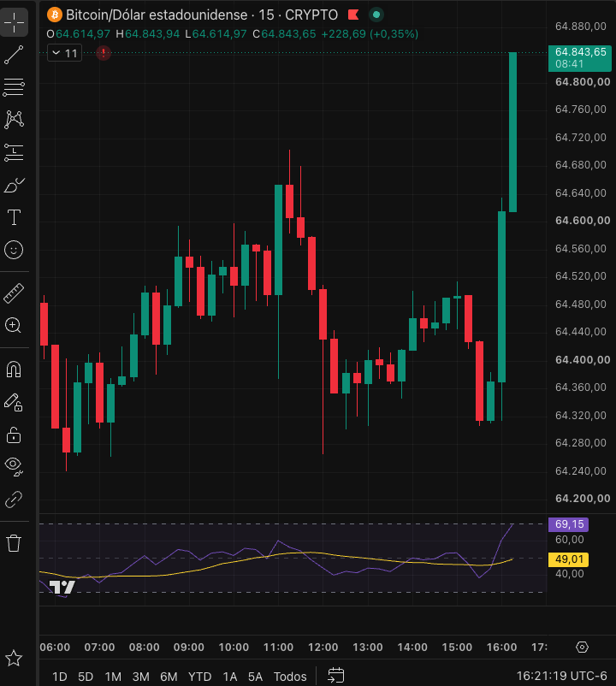Open the go to date calendar icon
The image size is (616, 686).
pos(336,676)
